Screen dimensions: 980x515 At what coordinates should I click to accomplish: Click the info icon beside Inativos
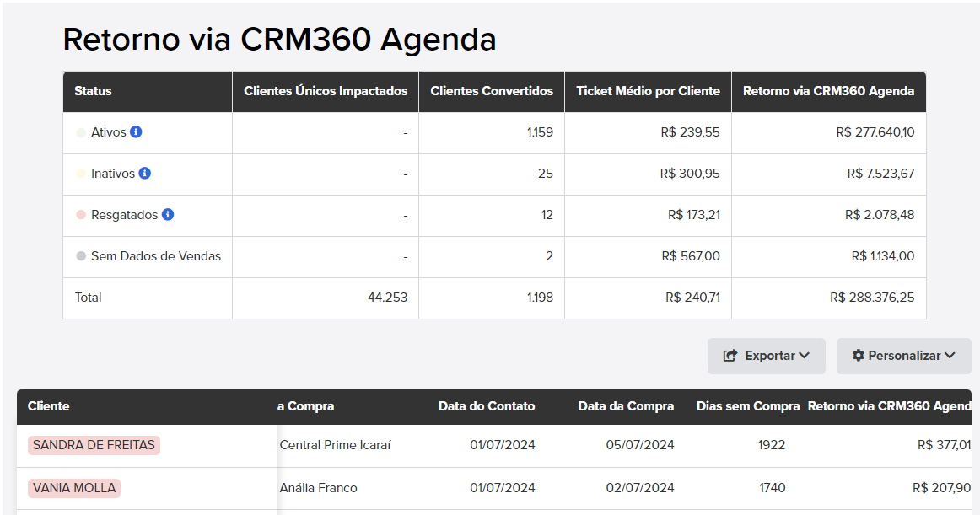(144, 173)
